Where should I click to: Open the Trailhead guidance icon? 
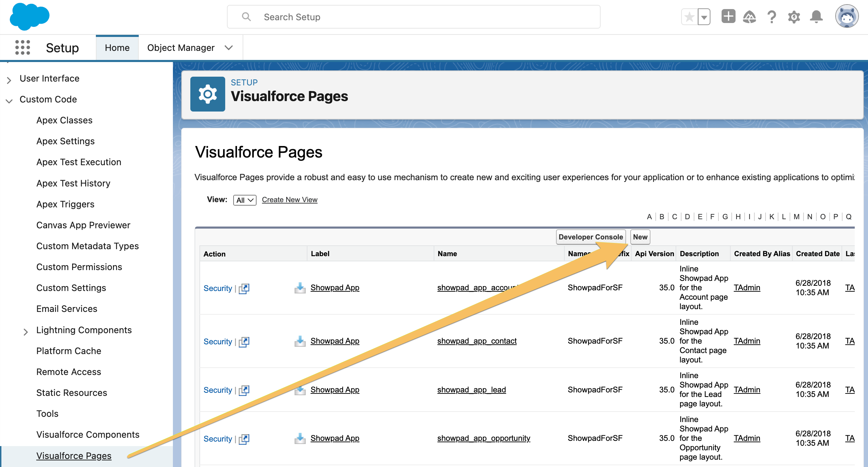click(x=749, y=17)
